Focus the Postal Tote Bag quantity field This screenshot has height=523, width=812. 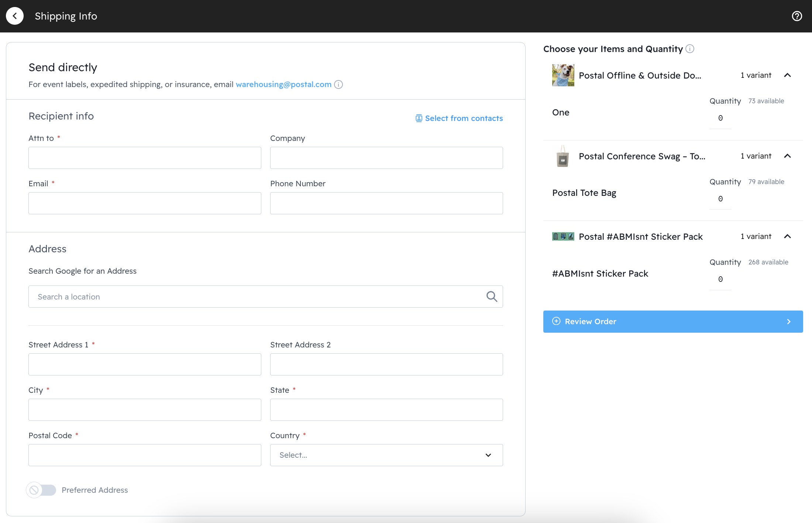[x=720, y=199]
